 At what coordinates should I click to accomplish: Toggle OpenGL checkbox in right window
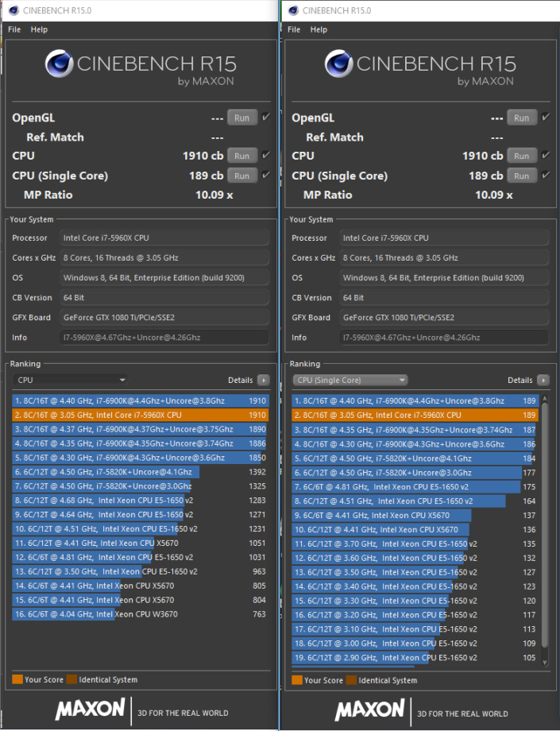545,117
